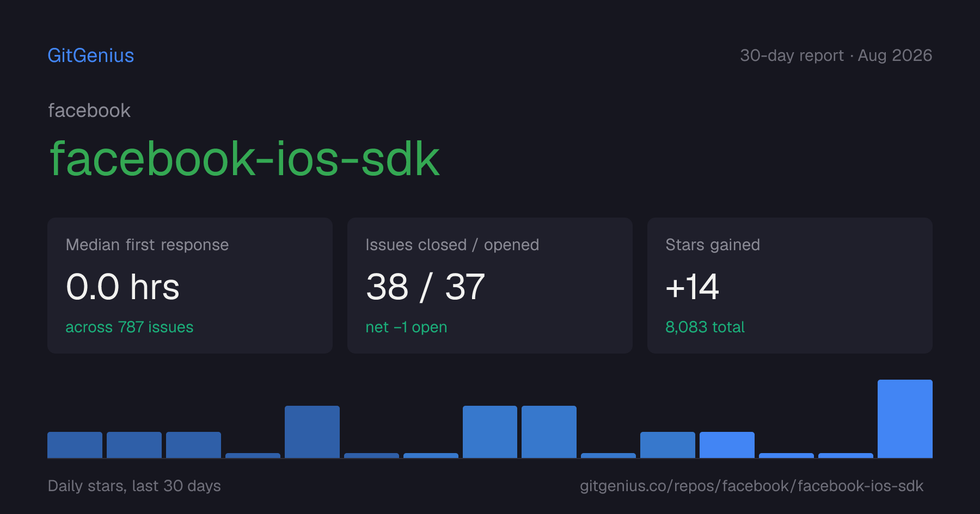
Task: Select the 'facebook' owner name above the title
Action: (89, 110)
